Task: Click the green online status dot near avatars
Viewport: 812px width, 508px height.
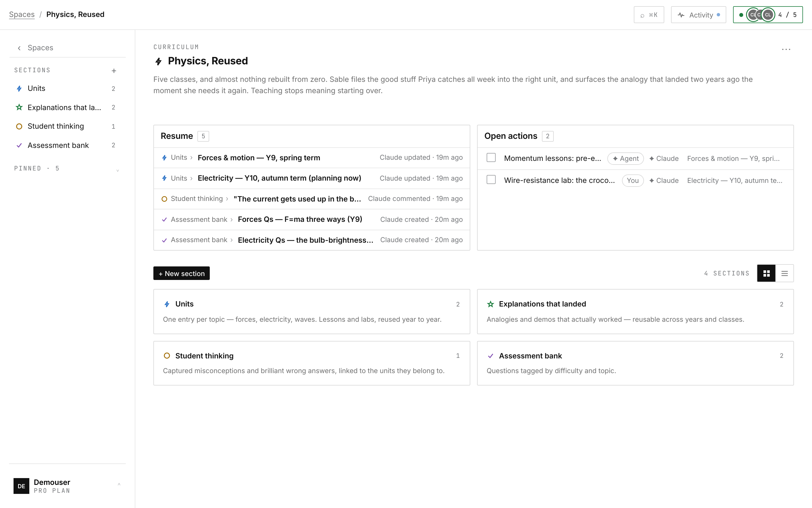Action: pyautogui.click(x=741, y=15)
